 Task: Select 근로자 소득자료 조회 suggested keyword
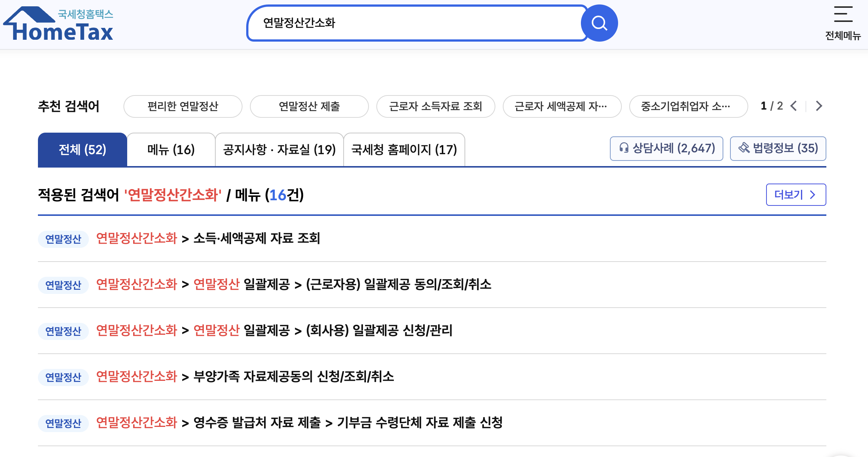[x=435, y=107]
